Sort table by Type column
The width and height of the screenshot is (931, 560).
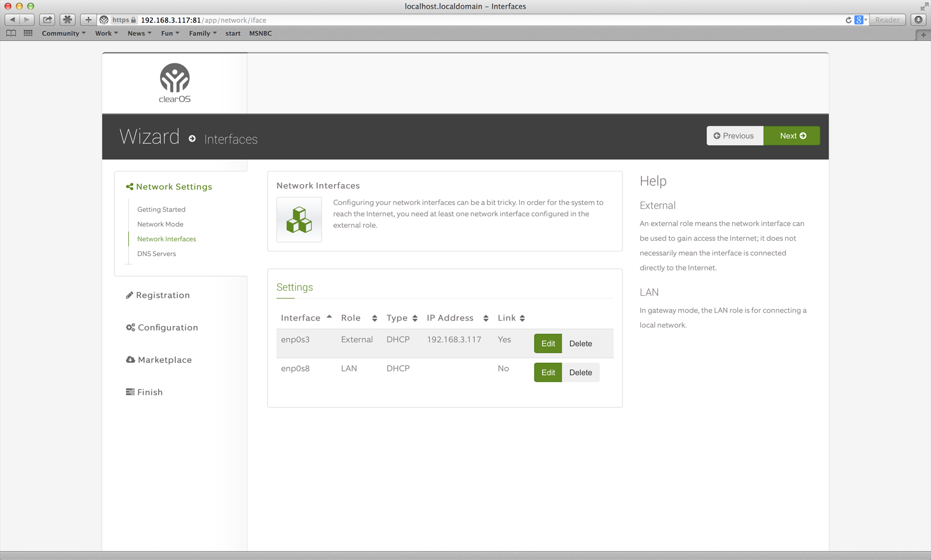[x=402, y=318]
